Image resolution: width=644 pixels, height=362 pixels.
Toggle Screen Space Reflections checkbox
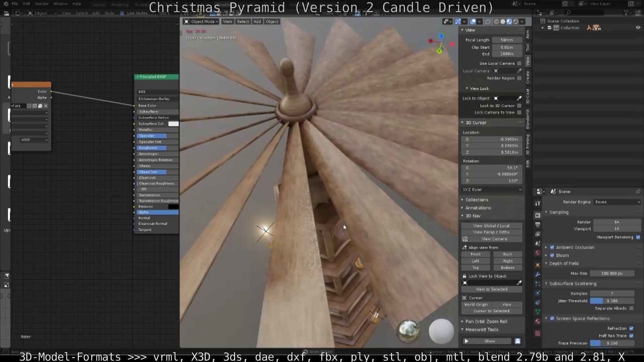[552, 319]
